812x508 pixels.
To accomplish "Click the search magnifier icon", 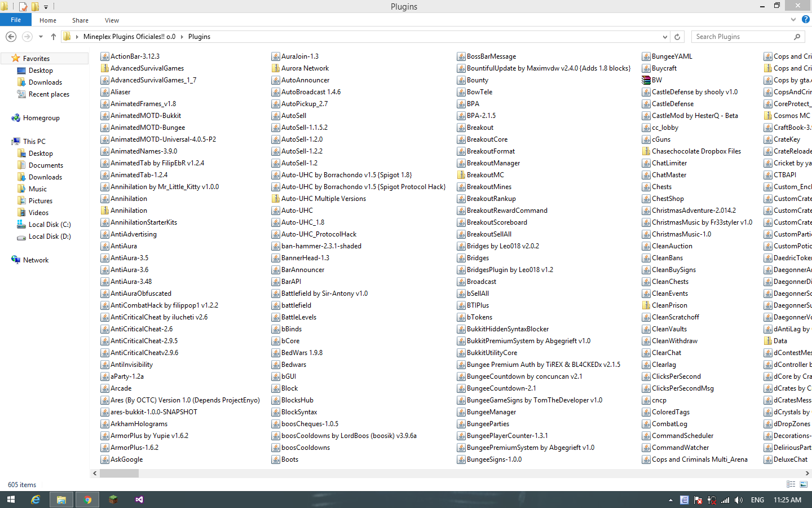I will 797,37.
